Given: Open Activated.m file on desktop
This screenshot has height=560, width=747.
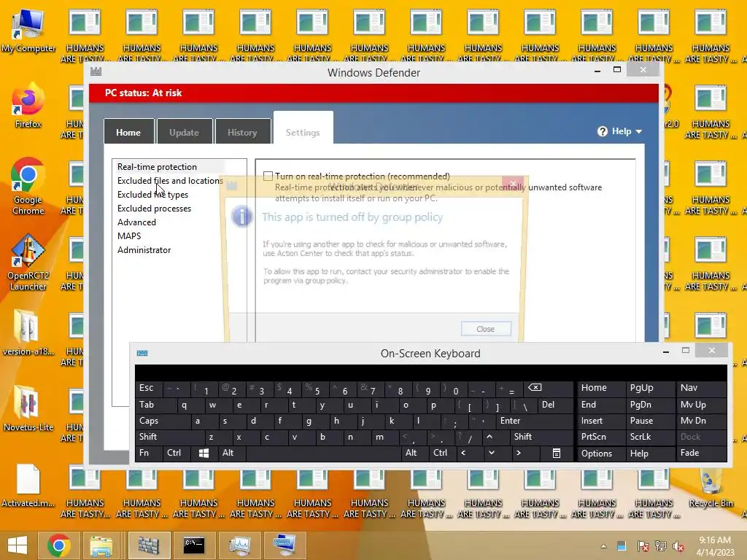Looking at the screenshot, I should pyautogui.click(x=28, y=485).
